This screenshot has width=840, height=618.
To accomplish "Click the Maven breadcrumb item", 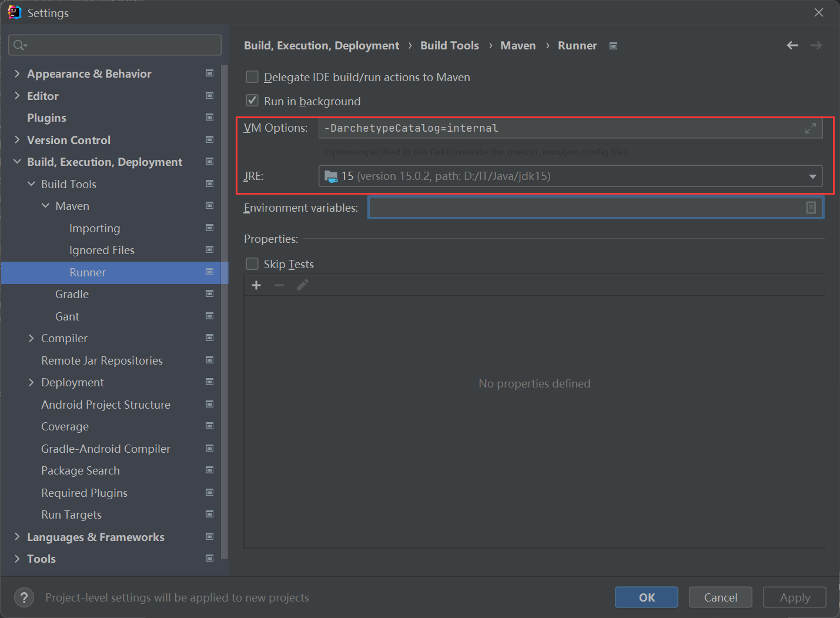I will [518, 45].
